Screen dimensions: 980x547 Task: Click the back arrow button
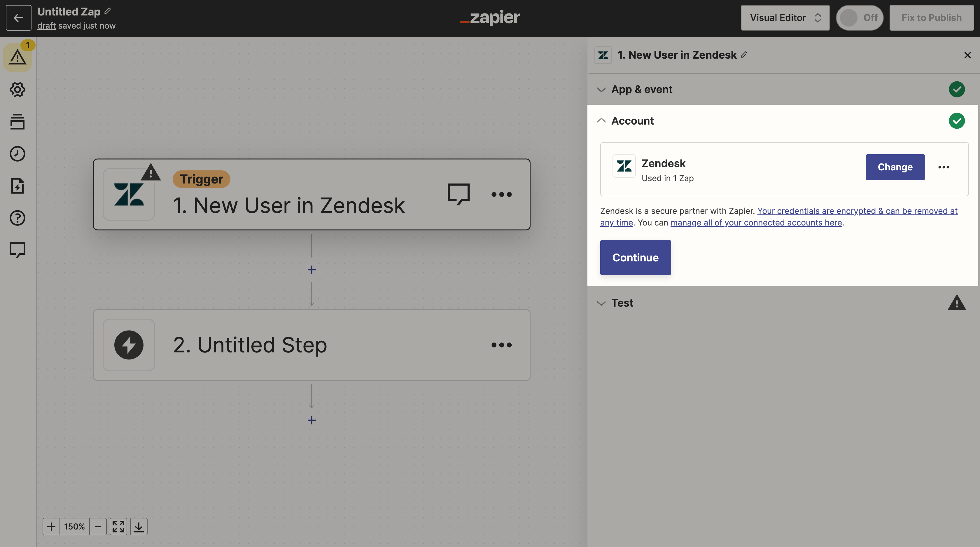click(18, 18)
